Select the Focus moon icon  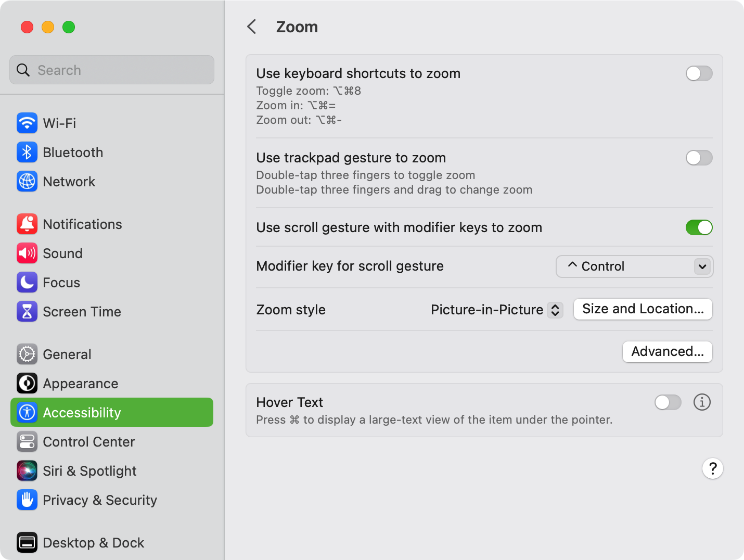pos(27,283)
